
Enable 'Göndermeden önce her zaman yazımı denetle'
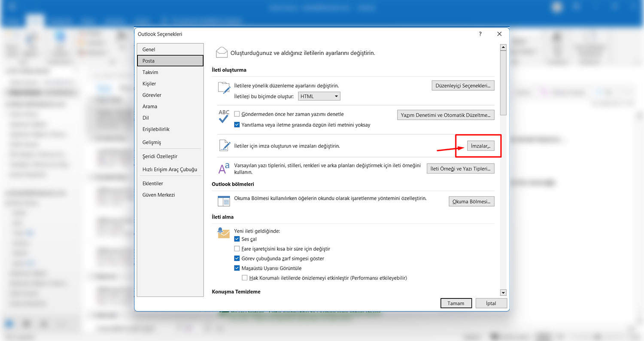tap(237, 114)
